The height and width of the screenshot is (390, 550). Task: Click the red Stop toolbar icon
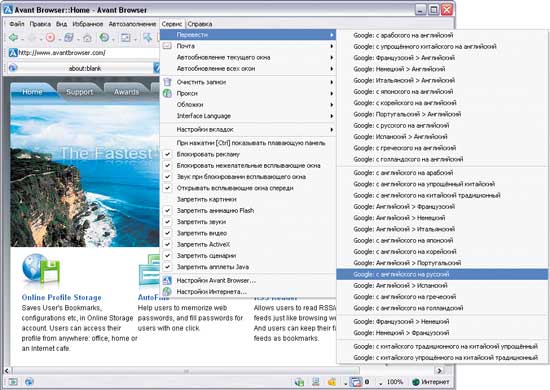(51, 37)
